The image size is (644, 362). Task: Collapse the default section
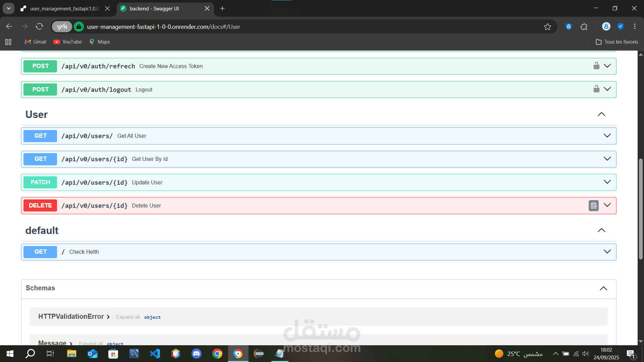(601, 230)
